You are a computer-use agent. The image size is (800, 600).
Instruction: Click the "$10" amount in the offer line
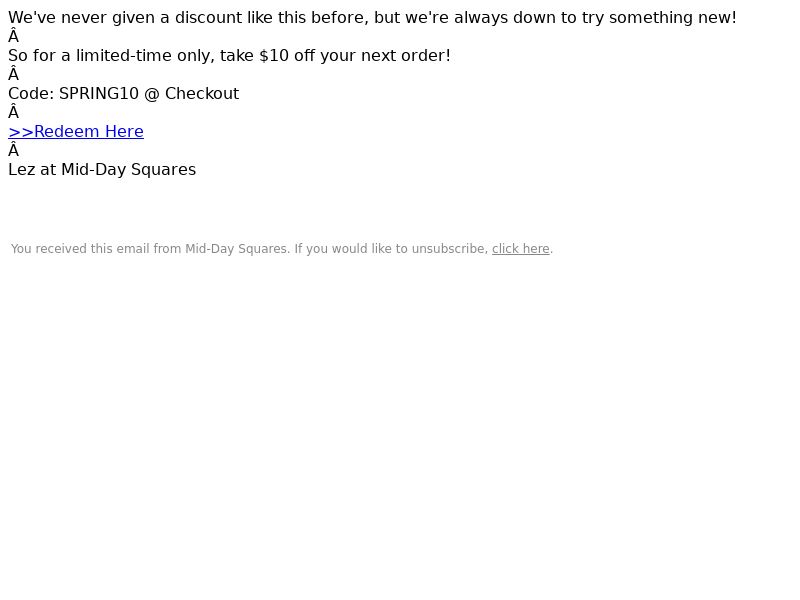click(274, 56)
